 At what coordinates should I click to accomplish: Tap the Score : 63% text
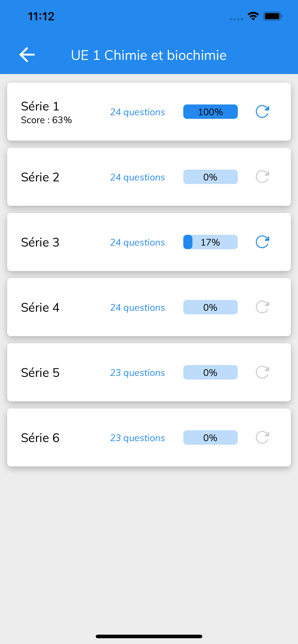46,120
